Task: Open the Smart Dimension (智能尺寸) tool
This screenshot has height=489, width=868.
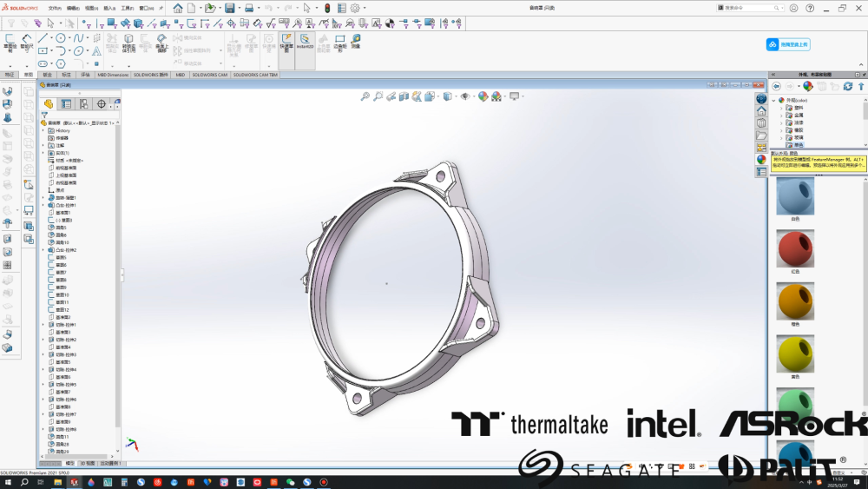Action: (x=27, y=41)
